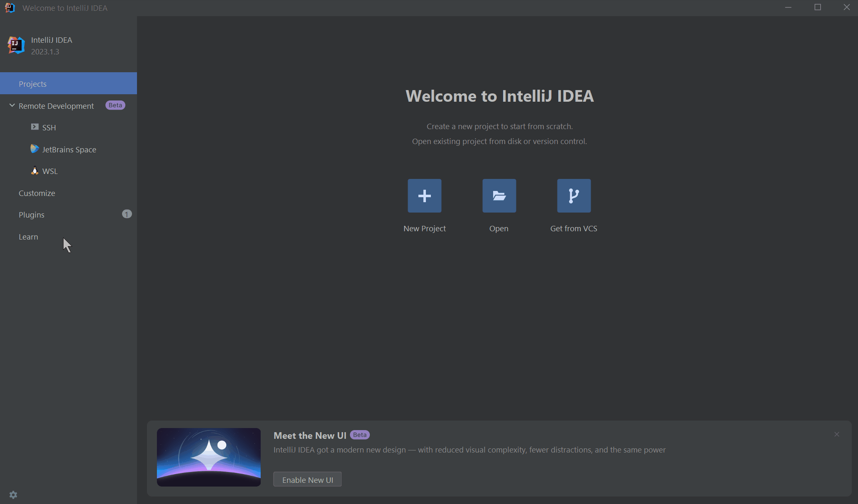Open the Customize section

68,193
